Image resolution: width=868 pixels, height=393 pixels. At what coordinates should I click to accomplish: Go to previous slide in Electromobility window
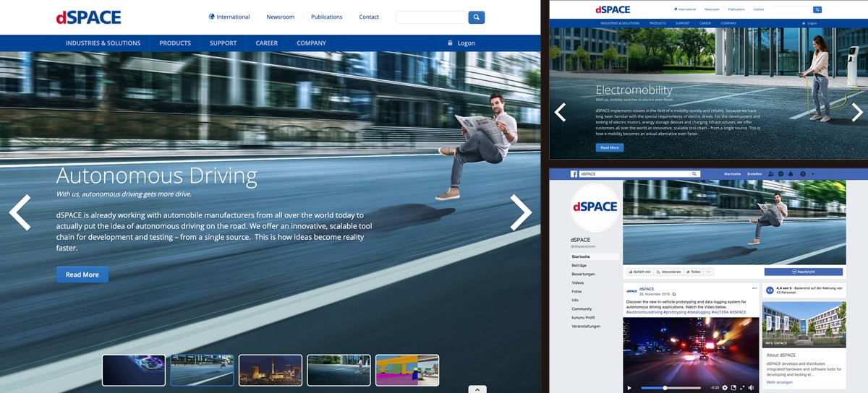point(560,112)
